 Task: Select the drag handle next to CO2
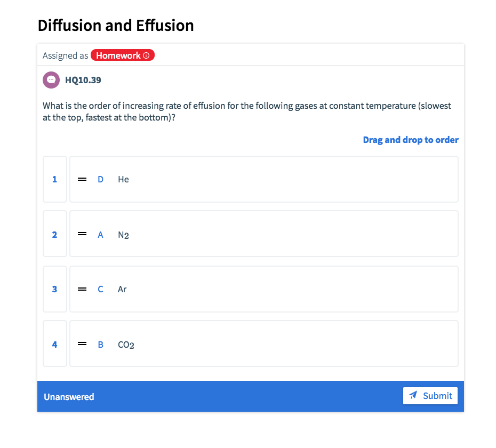[82, 344]
